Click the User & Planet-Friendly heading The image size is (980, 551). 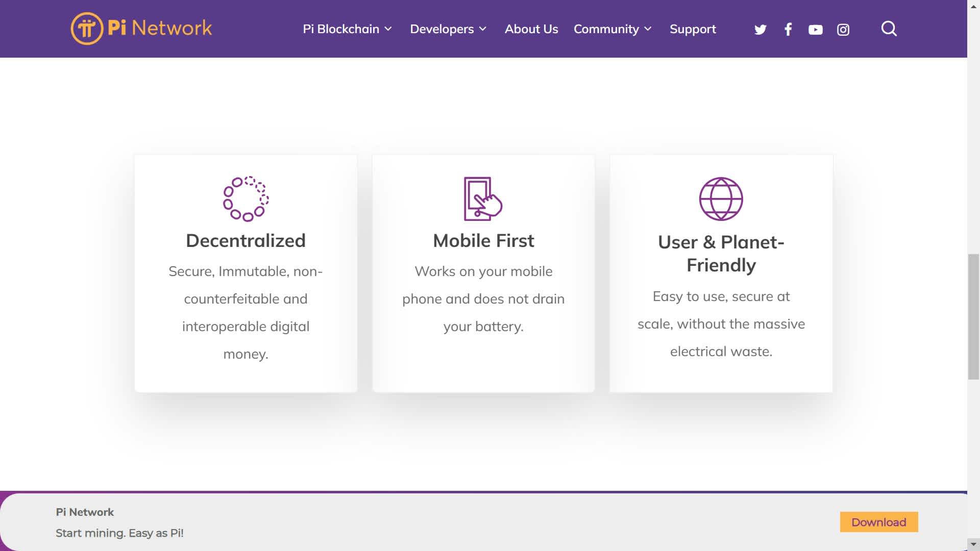[x=721, y=254]
